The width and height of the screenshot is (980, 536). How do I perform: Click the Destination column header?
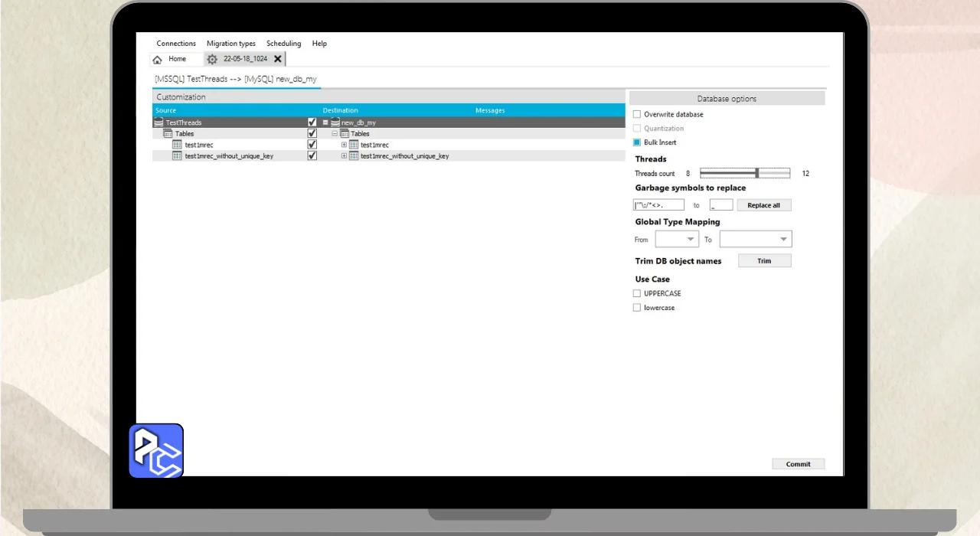341,110
